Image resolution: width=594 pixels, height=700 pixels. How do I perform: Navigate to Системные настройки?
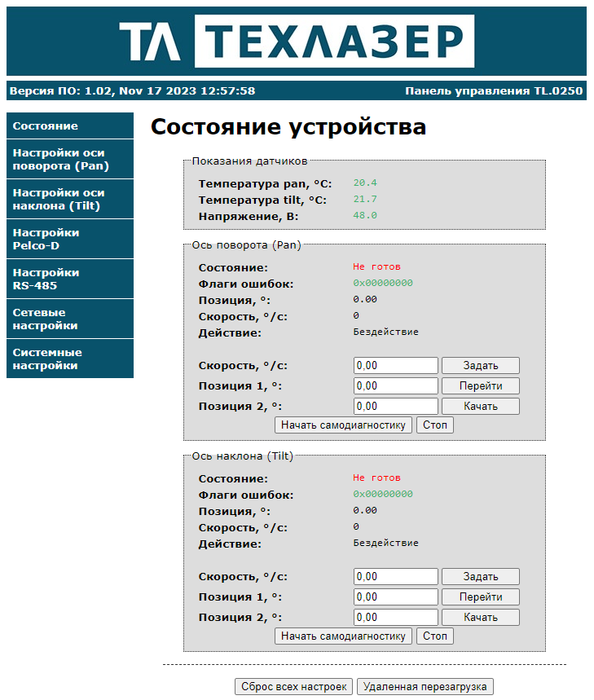[69, 359]
